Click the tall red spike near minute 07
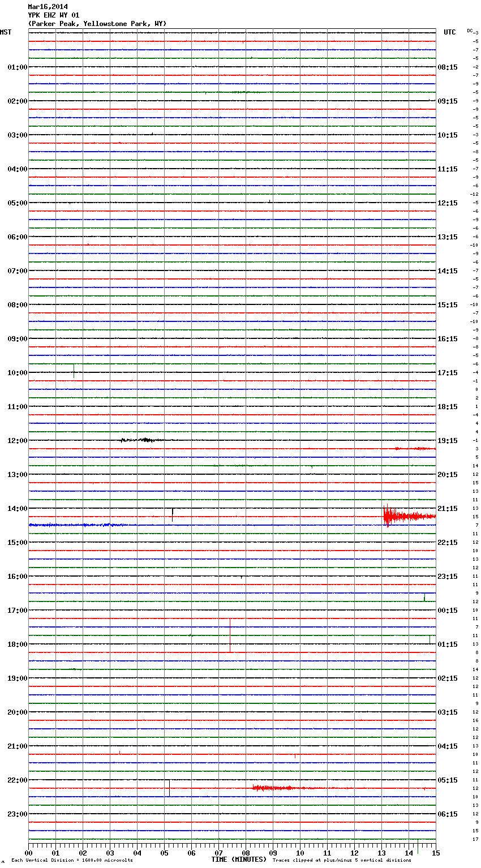 tap(230, 635)
